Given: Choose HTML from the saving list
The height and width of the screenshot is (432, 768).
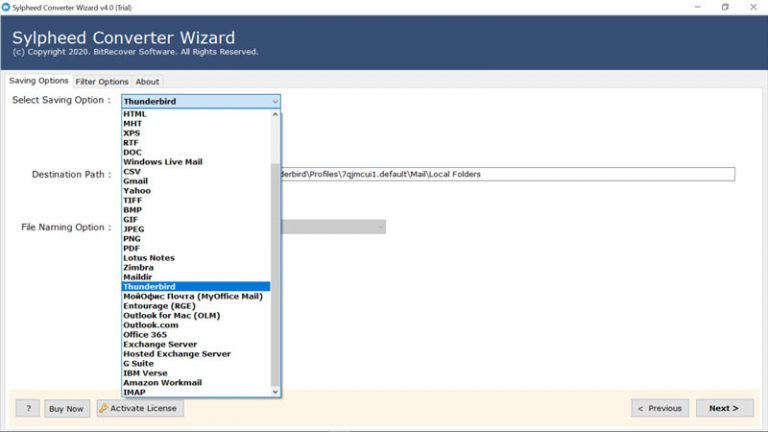Looking at the screenshot, I should click(196, 114).
